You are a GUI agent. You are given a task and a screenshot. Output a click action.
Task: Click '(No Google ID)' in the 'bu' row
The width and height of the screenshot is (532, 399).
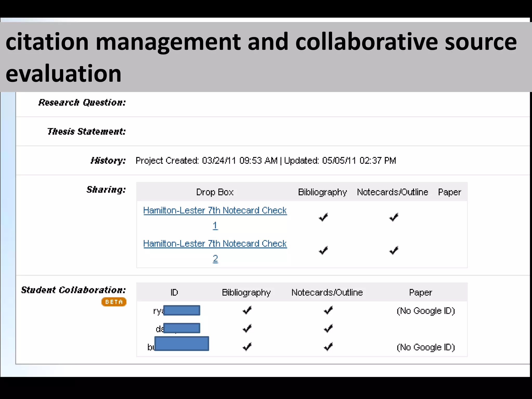click(426, 347)
